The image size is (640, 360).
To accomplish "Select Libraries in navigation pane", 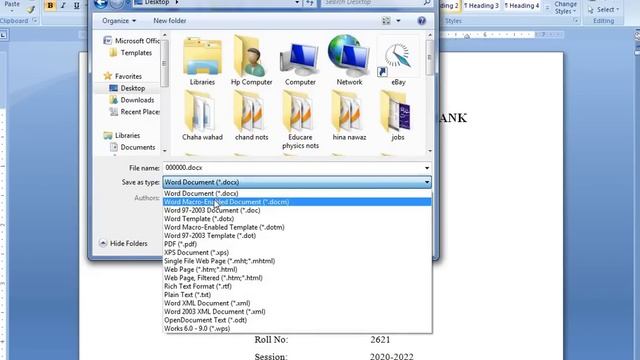I will click(x=122, y=136).
